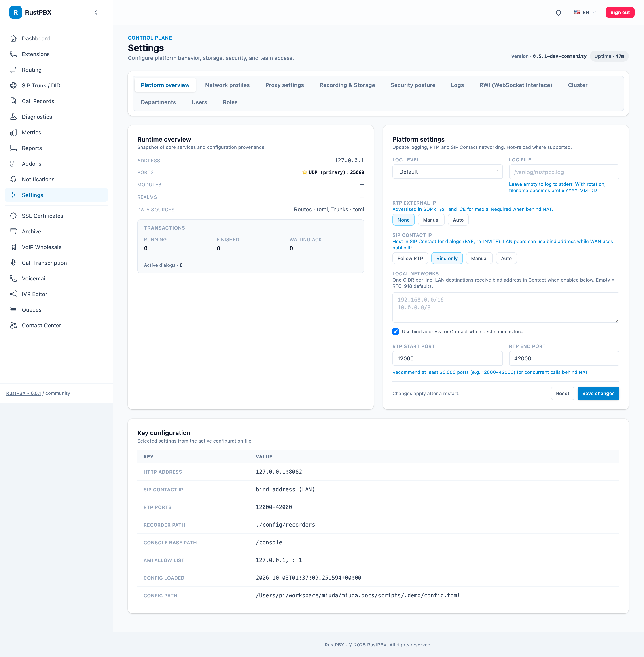Click the Archive box icon

click(13, 231)
